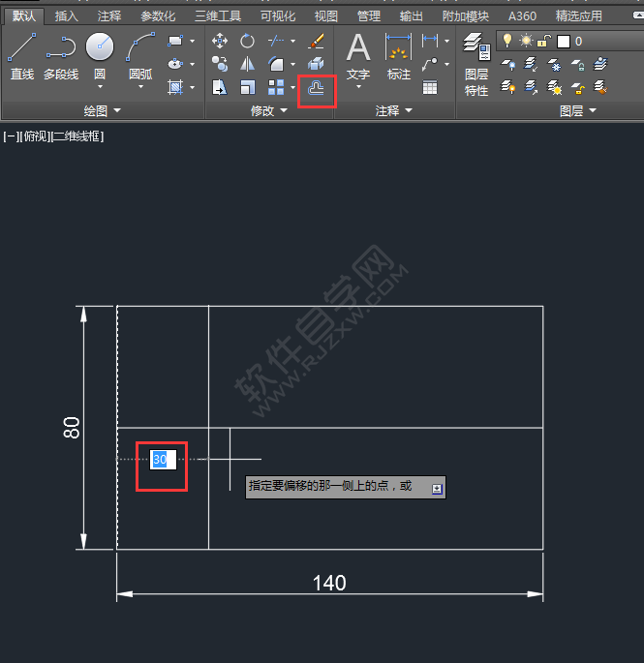
Task: Toggle layer 0 lock padlock icon
Action: (x=544, y=41)
